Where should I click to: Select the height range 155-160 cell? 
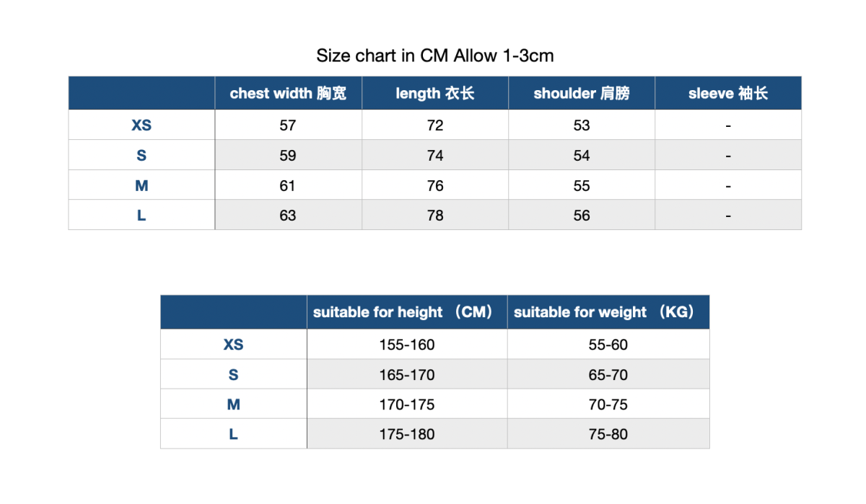click(x=407, y=345)
